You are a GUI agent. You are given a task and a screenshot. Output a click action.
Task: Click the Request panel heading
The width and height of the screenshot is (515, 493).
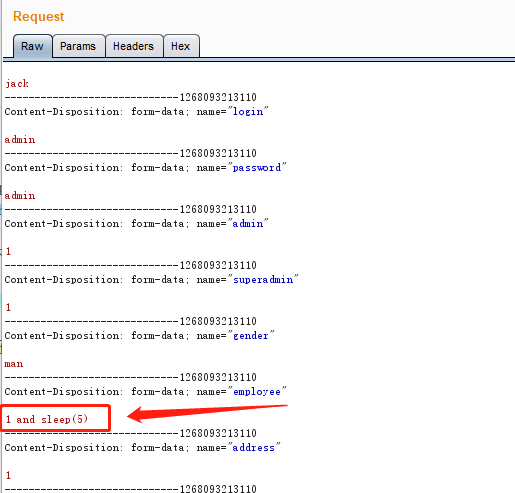[38, 16]
